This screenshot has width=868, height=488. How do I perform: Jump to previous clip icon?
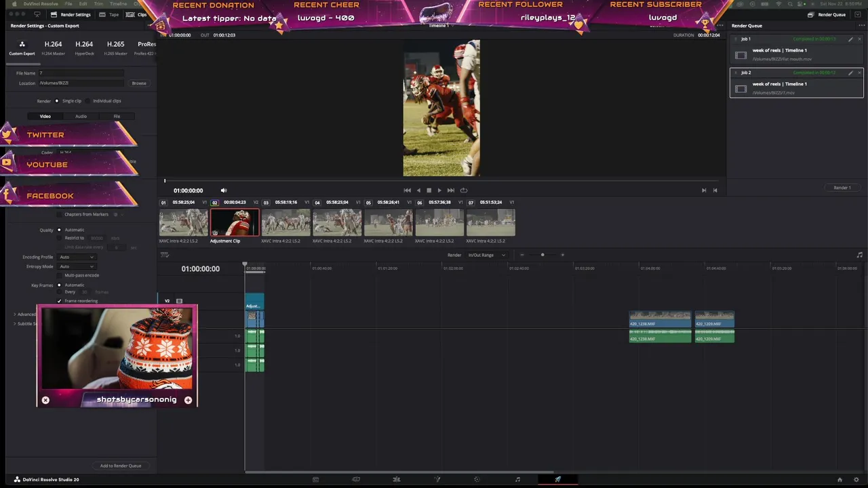click(x=715, y=190)
